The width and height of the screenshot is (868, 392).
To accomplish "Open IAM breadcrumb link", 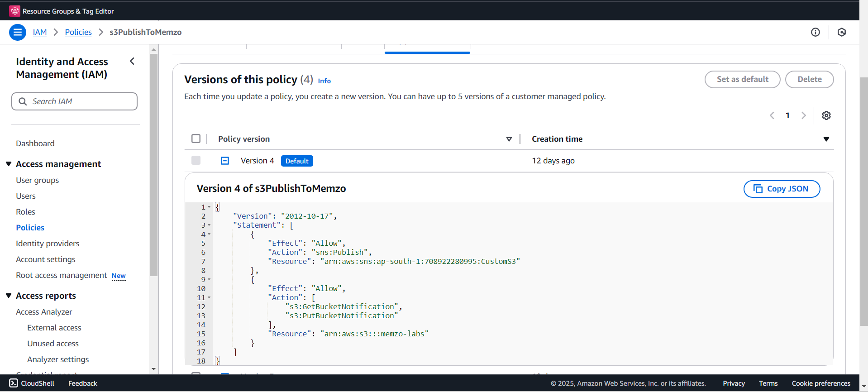I will click(40, 32).
